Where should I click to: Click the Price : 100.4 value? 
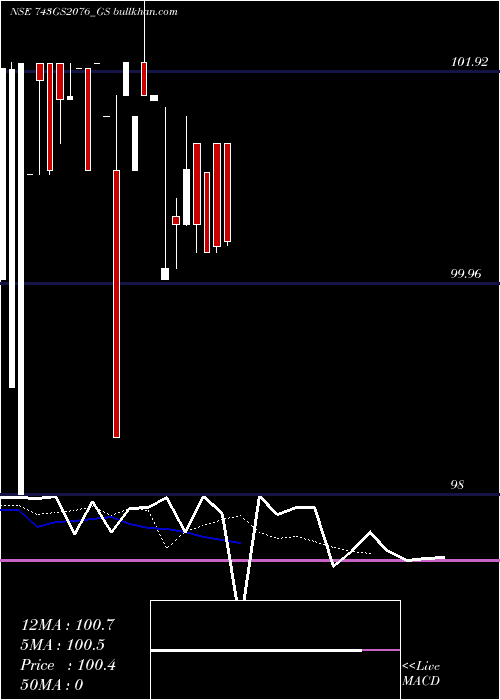[x=68, y=665]
